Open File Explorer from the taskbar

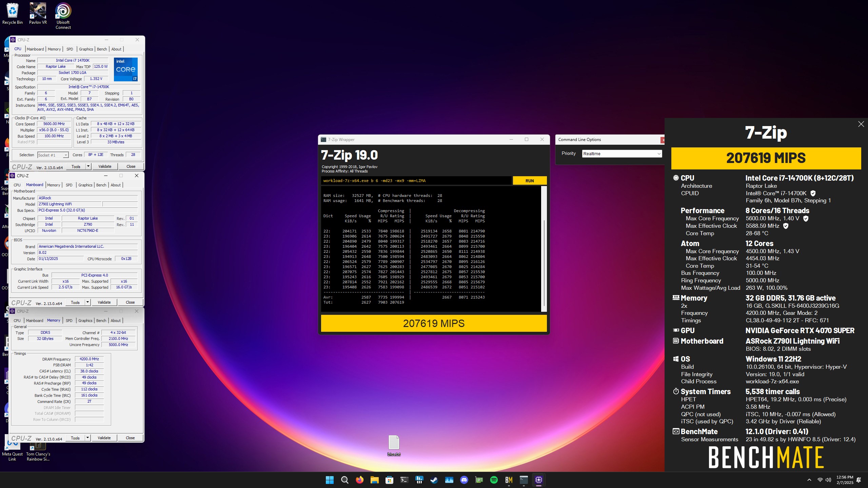(374, 480)
